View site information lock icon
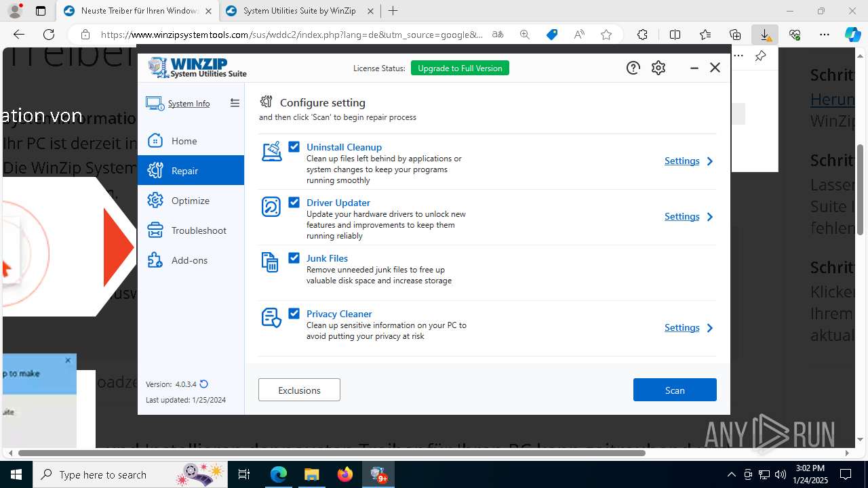 [85, 35]
